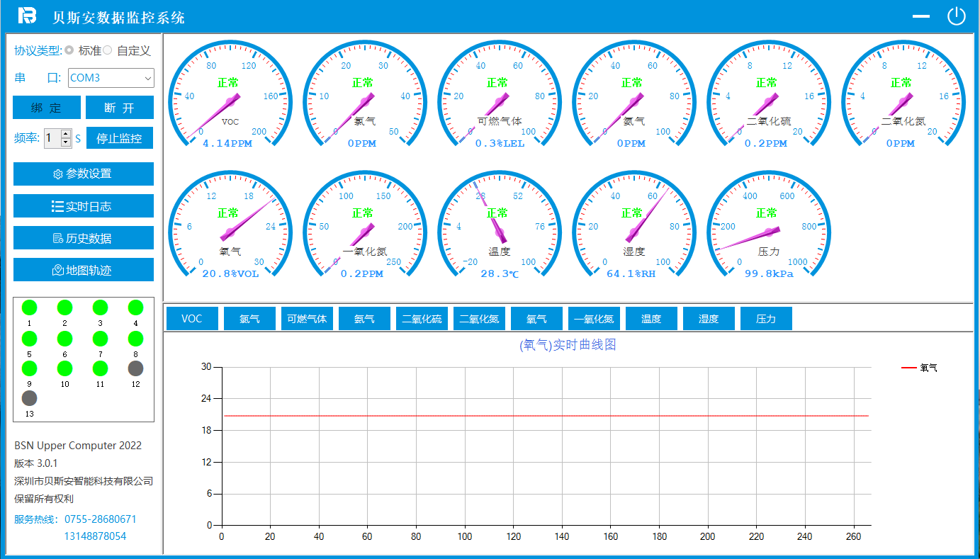Click the green indicator light number 1
The image size is (980, 559).
29,307
